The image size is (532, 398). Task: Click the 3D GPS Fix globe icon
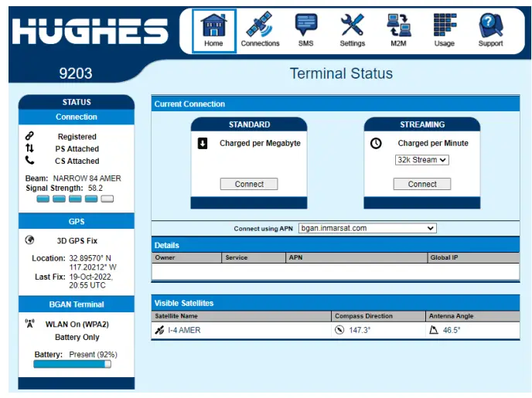(x=29, y=240)
